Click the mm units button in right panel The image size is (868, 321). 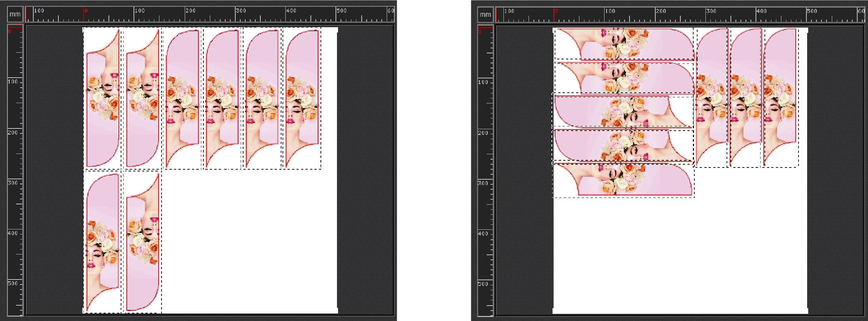(x=485, y=14)
